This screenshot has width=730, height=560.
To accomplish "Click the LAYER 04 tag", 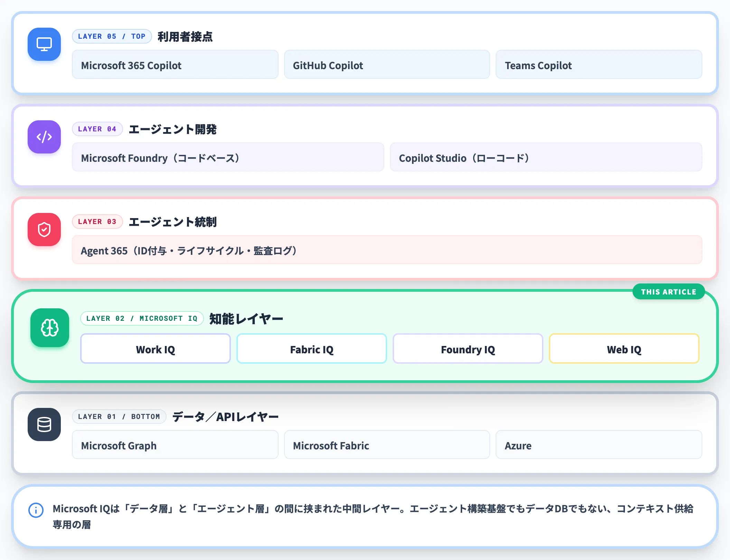I will point(97,129).
